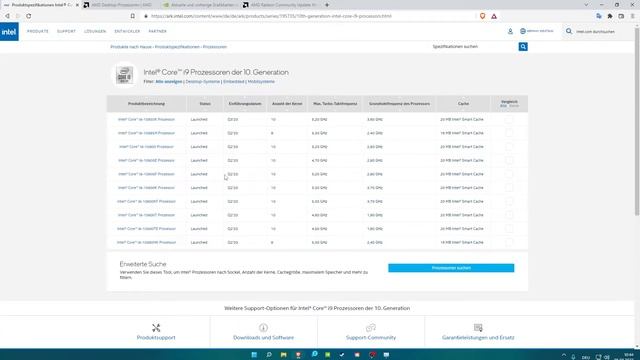Open the language selector next to the globe
The width and height of the screenshot is (640, 360).
coord(540,31)
